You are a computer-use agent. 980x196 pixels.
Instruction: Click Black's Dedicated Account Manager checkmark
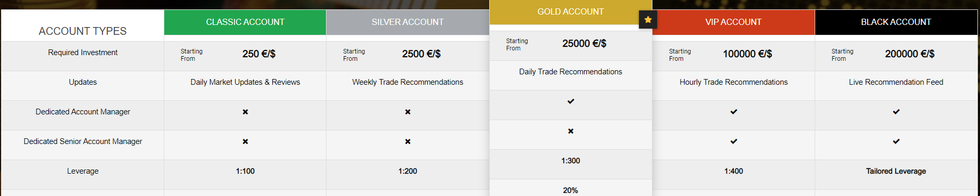pyautogui.click(x=896, y=112)
